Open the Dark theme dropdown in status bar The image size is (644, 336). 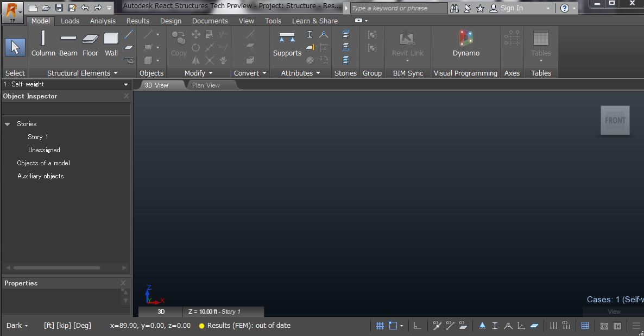[17, 325]
